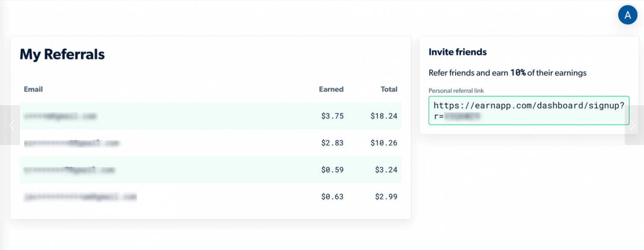Click the "My Referrals" title
This screenshot has width=644, height=250.
(62, 54)
